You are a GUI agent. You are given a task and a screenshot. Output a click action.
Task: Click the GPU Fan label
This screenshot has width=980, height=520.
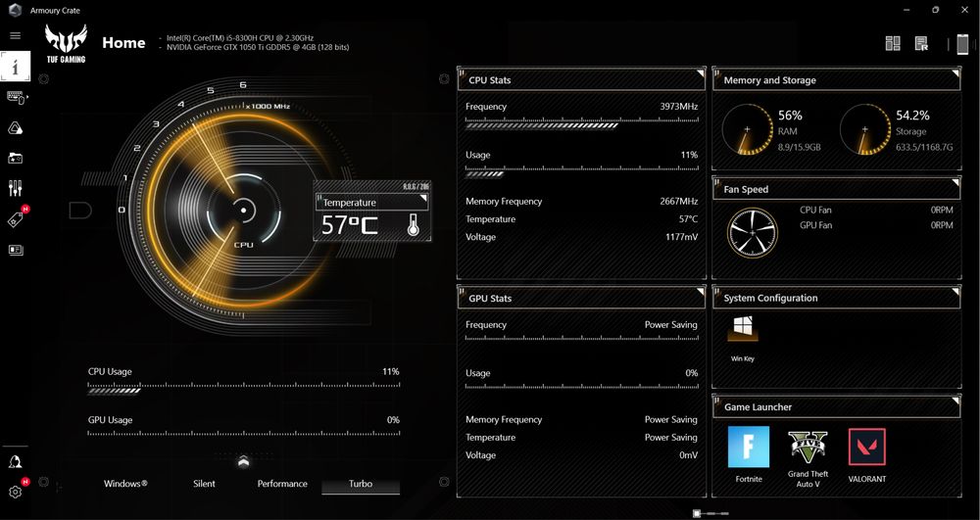815,225
